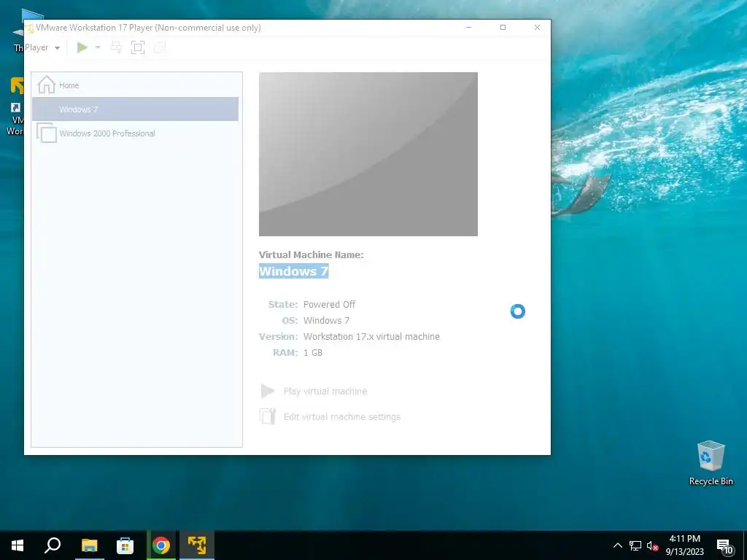Click the Edit settings wrench icon
This screenshot has height=560, width=747.
(268, 416)
